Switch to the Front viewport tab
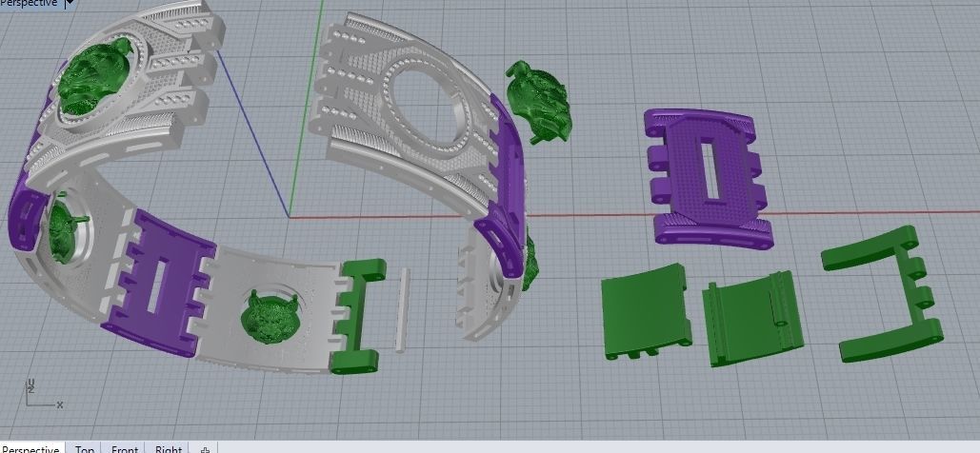 125,448
